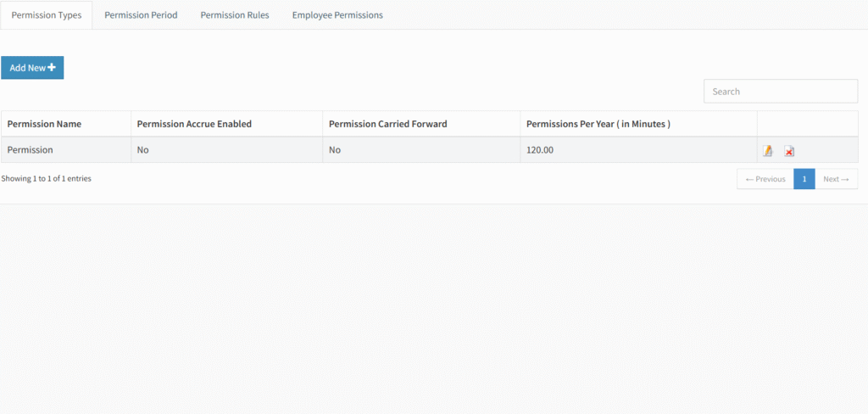This screenshot has height=414, width=868.
Task: Switch to the Permission Types tab
Action: pyautogui.click(x=47, y=15)
